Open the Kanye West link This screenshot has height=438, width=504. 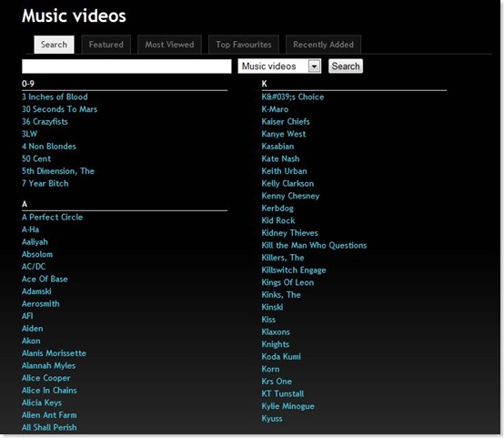tap(284, 134)
